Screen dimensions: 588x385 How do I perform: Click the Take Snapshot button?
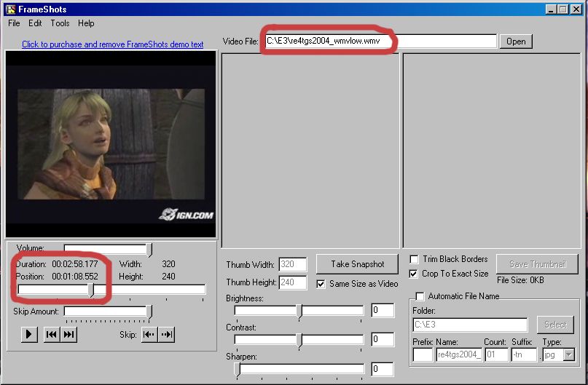pyautogui.click(x=356, y=263)
